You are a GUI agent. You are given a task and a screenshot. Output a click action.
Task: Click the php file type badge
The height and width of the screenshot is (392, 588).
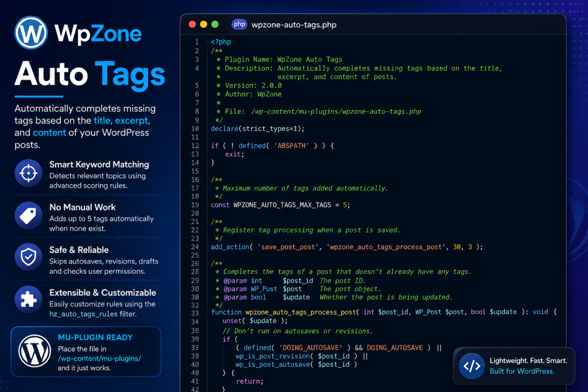239,24
